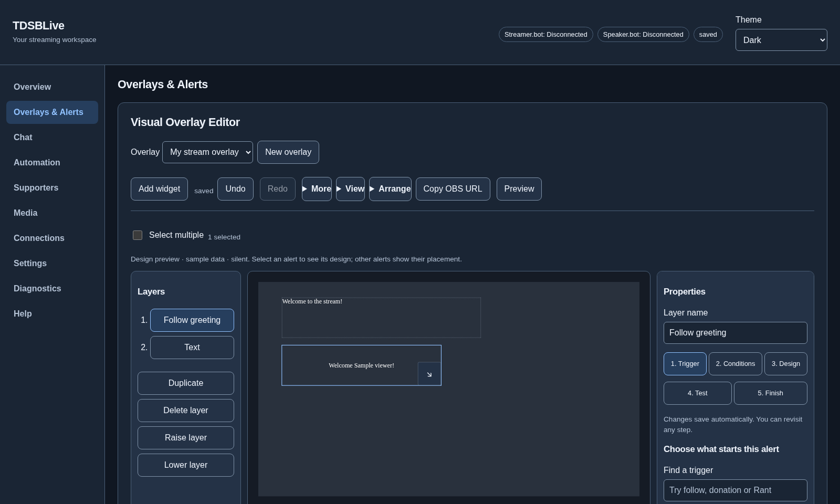Click the Visual Overlay Editor heading

(185, 122)
